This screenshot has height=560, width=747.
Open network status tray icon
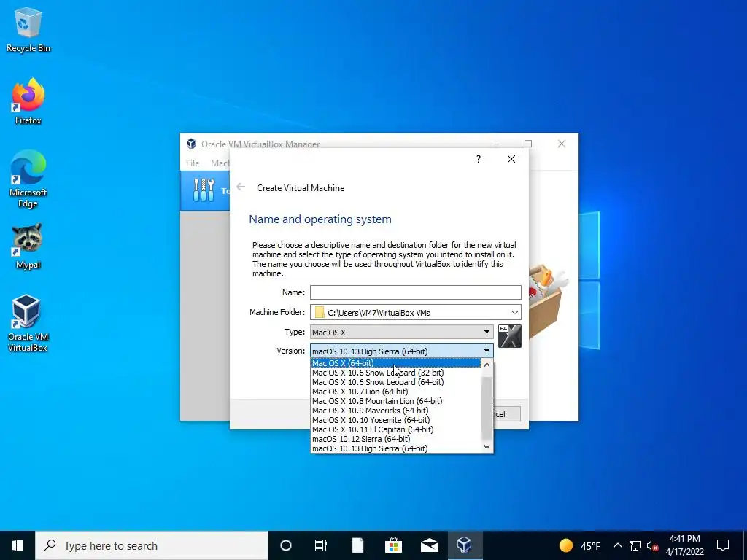click(x=635, y=545)
